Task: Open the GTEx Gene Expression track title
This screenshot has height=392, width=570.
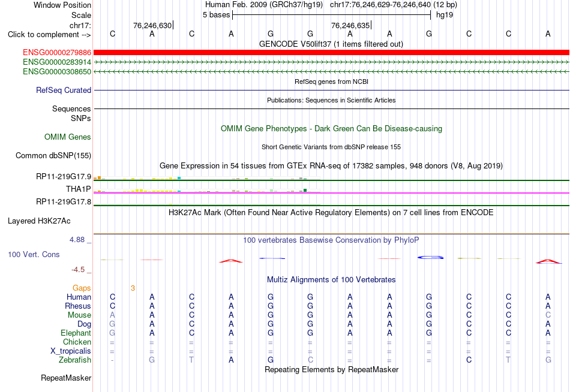Action: (331, 166)
